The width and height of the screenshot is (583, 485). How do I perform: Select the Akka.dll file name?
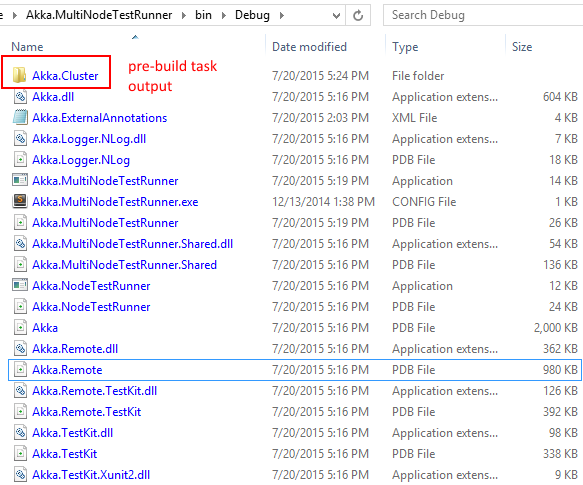click(x=53, y=97)
